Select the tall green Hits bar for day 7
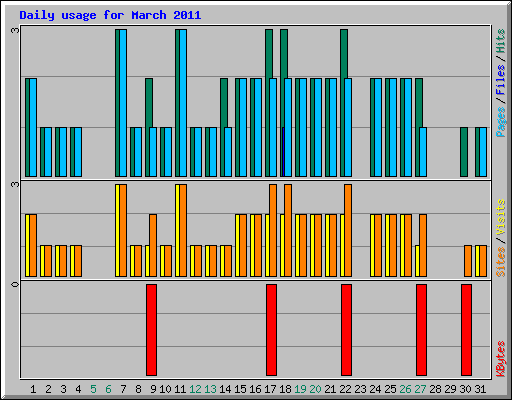 tap(117, 103)
